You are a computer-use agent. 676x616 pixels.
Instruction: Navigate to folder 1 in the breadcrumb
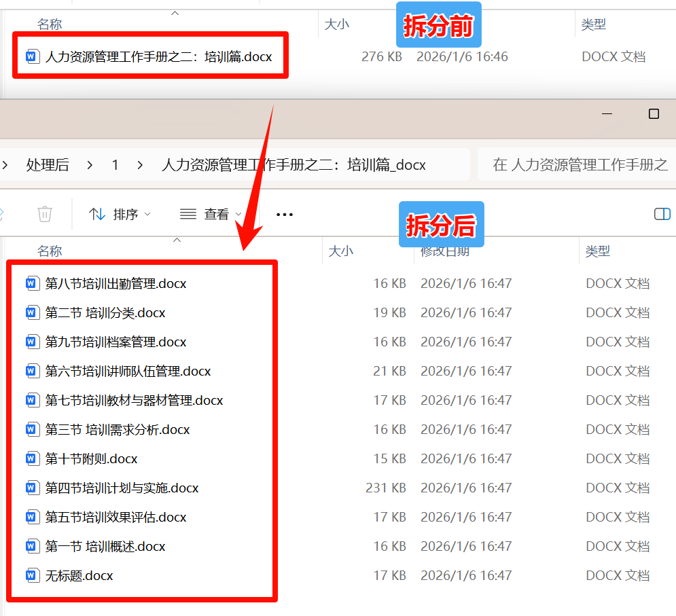pos(115,164)
